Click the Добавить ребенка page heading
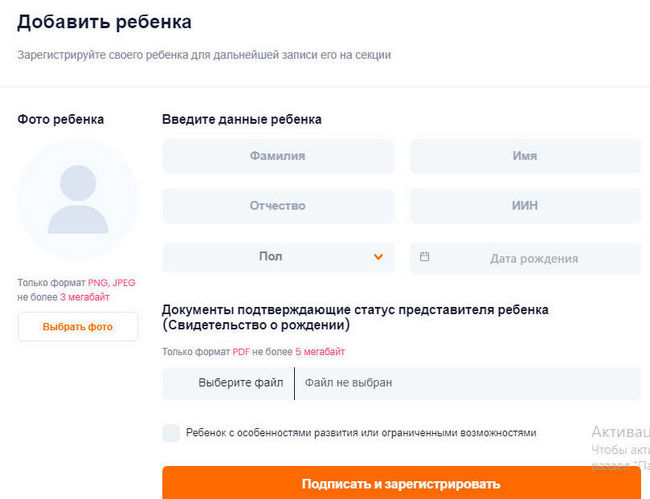The image size is (650, 499). coord(104,22)
